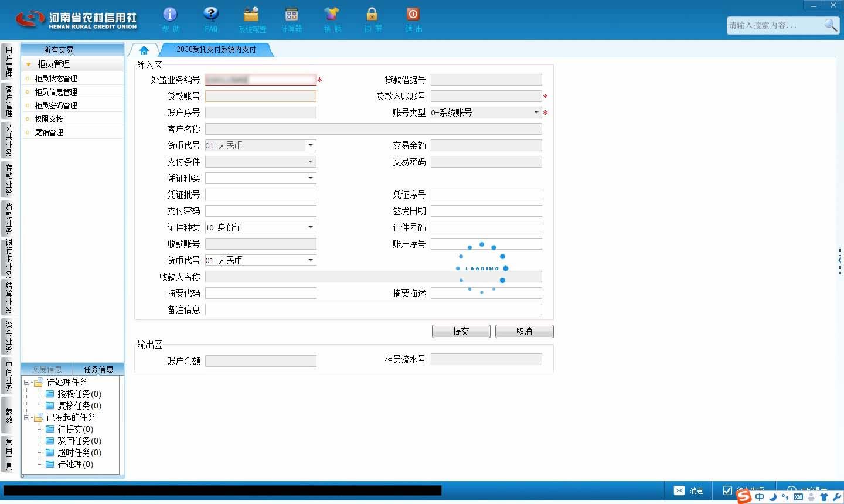This screenshot has height=504, width=844.
Task: Open 权限交接 menu item
Action: 49,119
